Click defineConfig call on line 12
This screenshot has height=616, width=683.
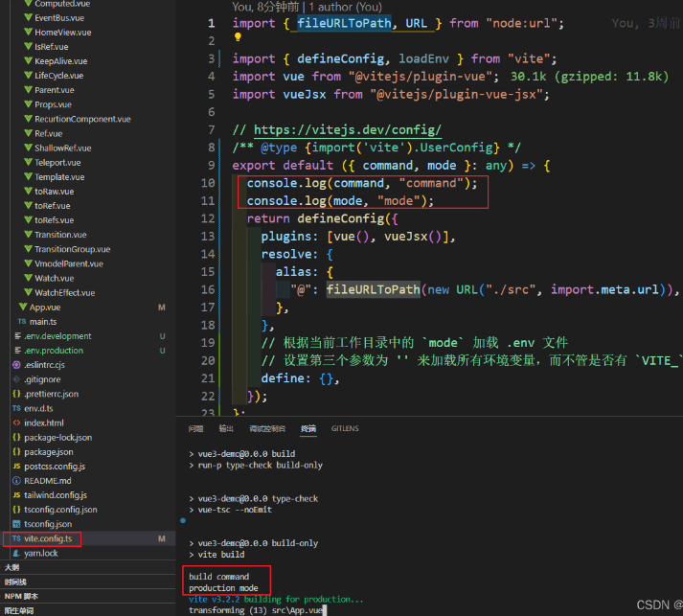click(x=341, y=218)
